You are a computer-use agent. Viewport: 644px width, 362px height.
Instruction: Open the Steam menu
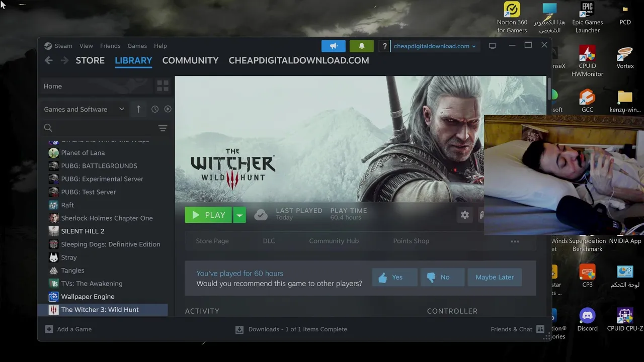coord(63,46)
